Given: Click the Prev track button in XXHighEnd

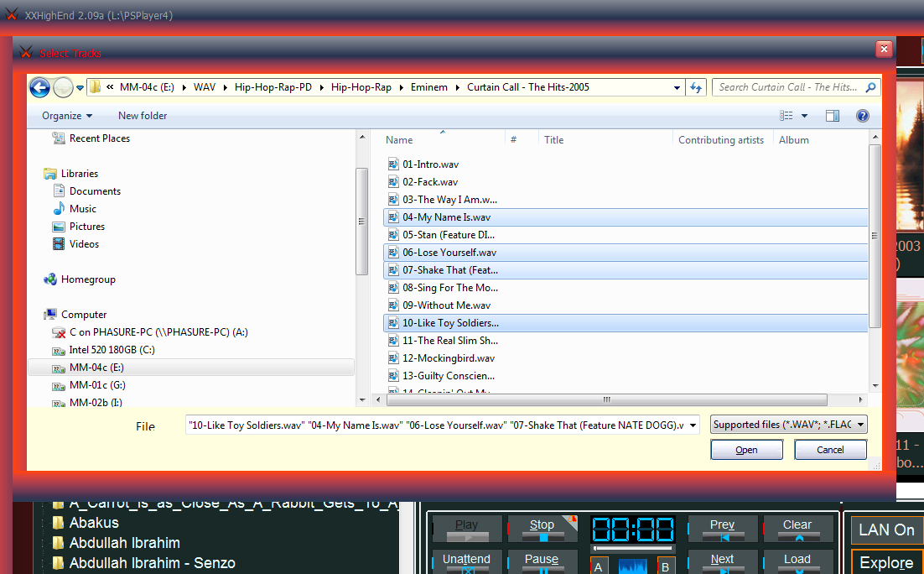Looking at the screenshot, I should [723, 528].
